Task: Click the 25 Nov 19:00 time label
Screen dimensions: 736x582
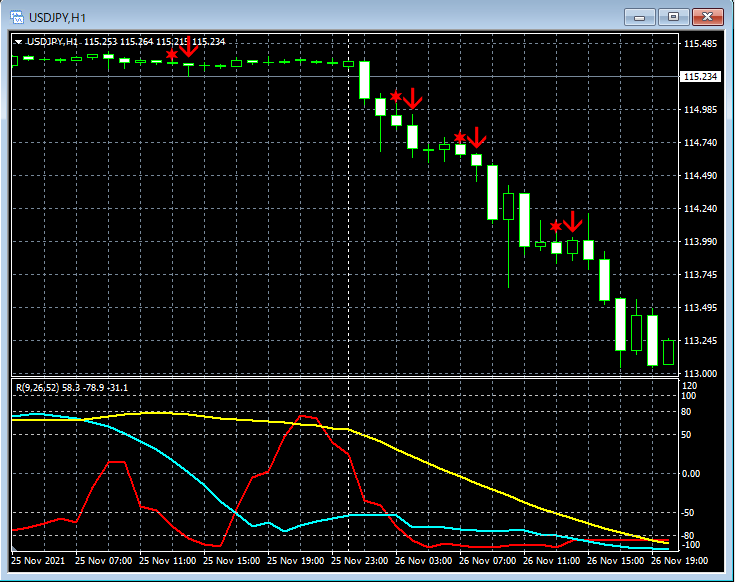Action: (x=295, y=560)
